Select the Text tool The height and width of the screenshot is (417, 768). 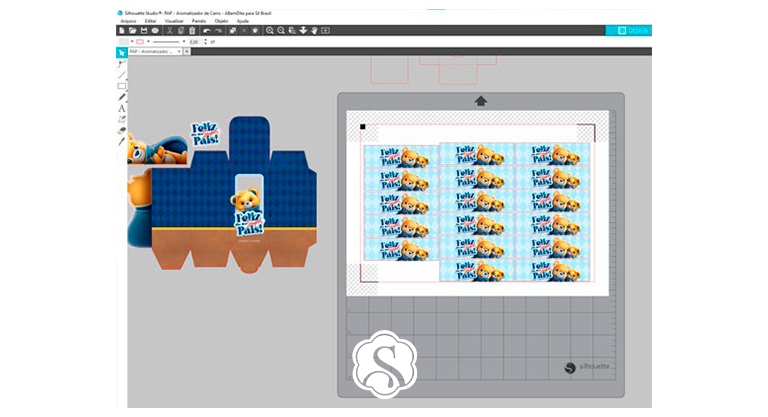[x=121, y=108]
